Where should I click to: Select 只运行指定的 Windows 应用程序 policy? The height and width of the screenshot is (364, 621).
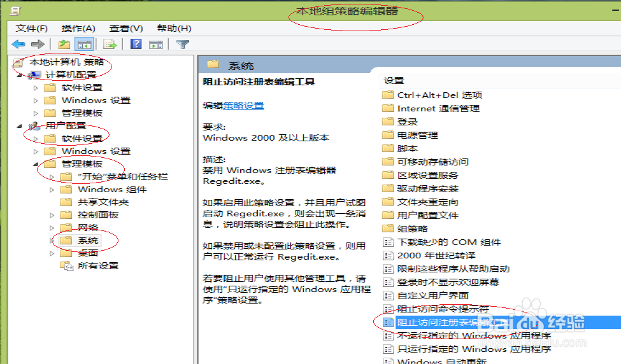(474, 349)
